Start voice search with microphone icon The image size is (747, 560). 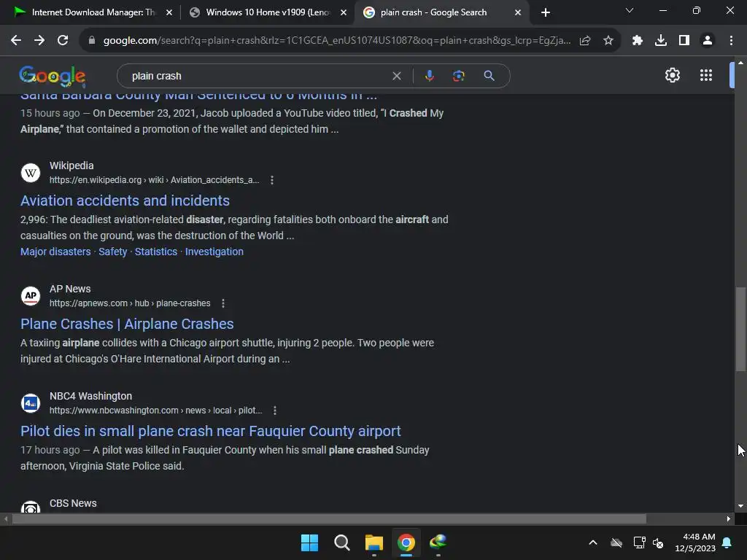click(x=429, y=76)
